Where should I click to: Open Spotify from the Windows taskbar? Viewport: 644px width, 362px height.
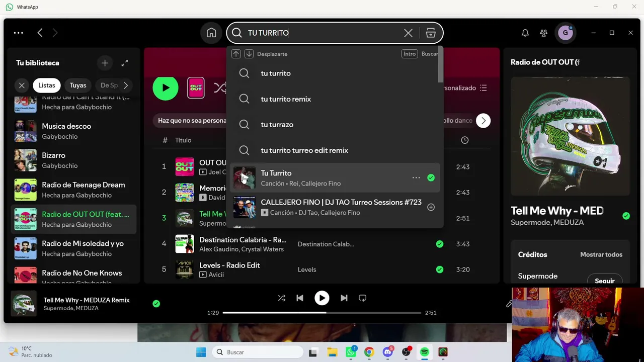(x=425, y=352)
